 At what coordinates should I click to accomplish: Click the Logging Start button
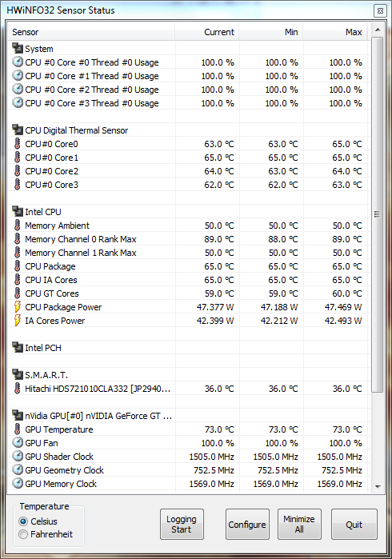[x=182, y=524]
